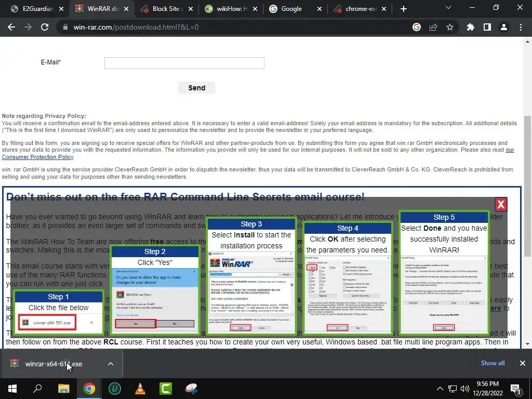
Task: Open the Extensions puzzle icon
Action: 471,27
